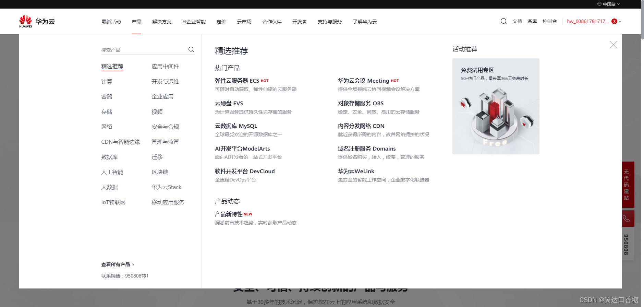
Task: Select the 开发与运维 category
Action: tap(165, 82)
